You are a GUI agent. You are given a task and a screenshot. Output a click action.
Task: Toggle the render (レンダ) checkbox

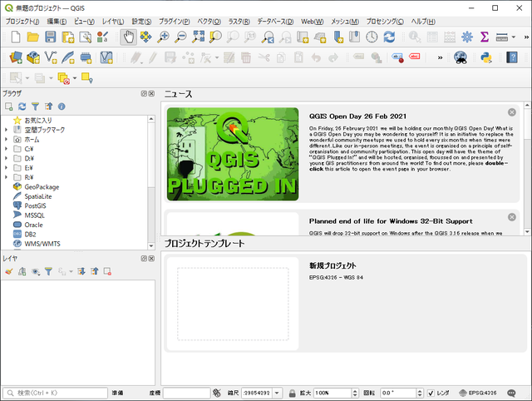431,393
